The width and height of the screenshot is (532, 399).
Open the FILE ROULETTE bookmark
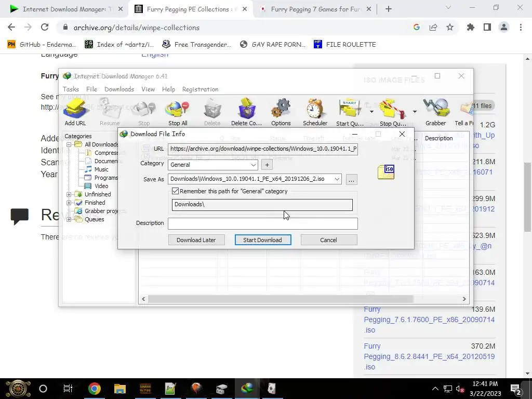345,45
